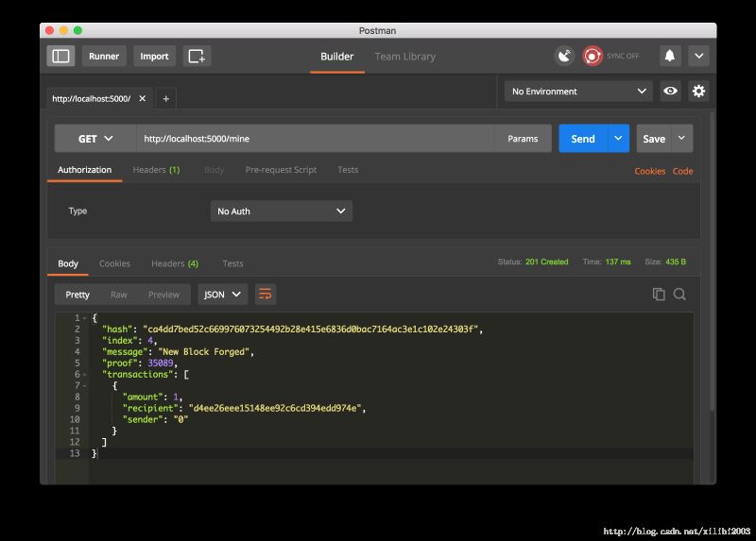Copy response body to clipboard
This screenshot has width=756, height=541.
point(659,294)
